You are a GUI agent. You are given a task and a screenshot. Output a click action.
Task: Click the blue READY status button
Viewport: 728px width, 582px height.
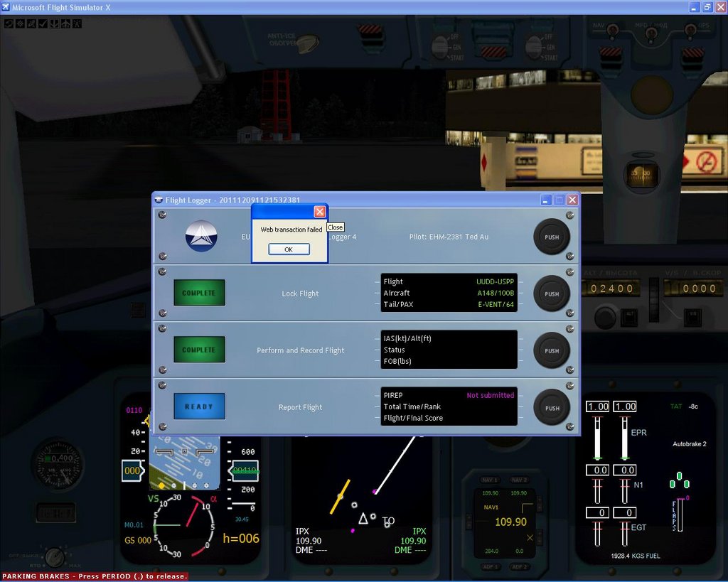click(x=199, y=406)
